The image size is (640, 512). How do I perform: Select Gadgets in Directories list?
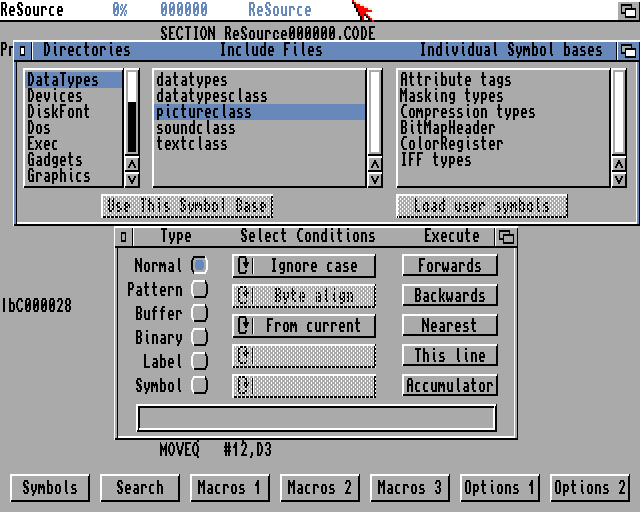pyautogui.click(x=74, y=160)
